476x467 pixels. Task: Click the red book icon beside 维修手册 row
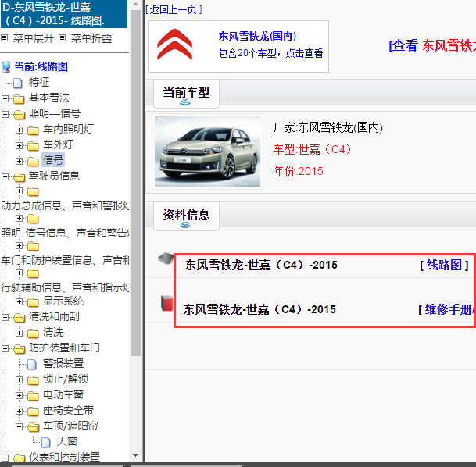coord(166,303)
